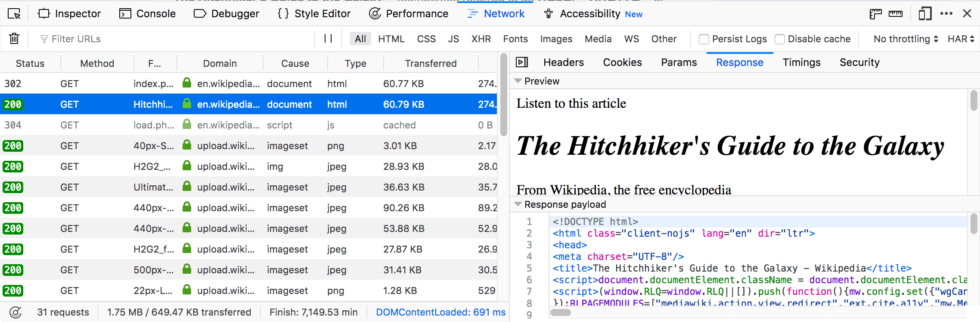Open performance analysis stopwatch icon
Image resolution: width=980 pixels, height=322 pixels.
coord(16,312)
